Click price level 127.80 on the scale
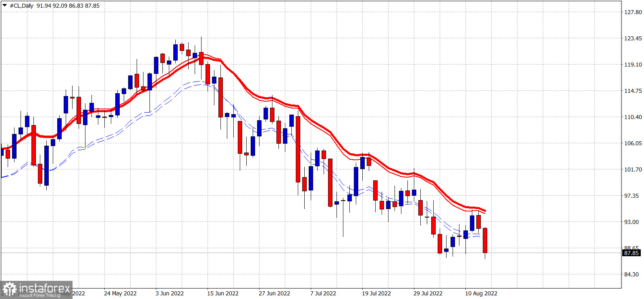644x299 pixels. (x=633, y=12)
